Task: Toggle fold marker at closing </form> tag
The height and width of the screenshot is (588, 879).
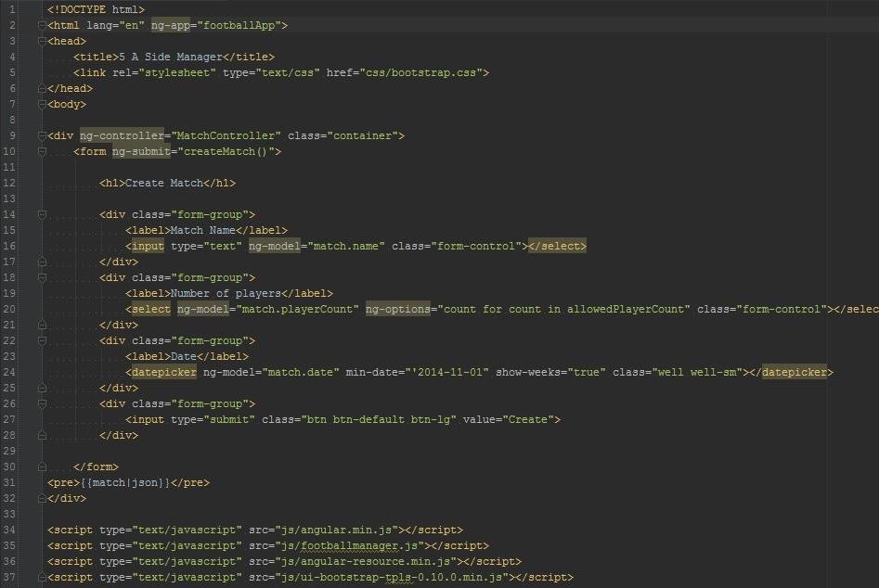Action: click(42, 467)
